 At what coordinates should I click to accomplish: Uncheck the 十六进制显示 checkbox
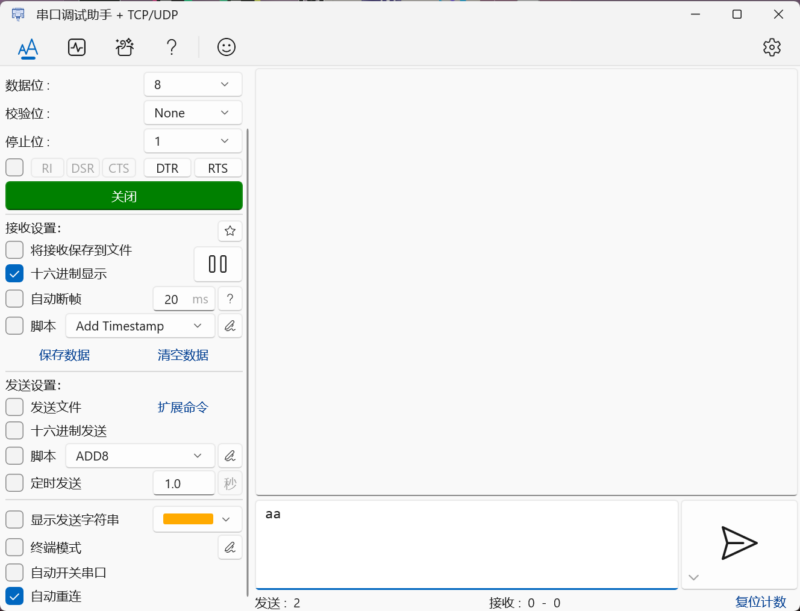click(x=15, y=273)
